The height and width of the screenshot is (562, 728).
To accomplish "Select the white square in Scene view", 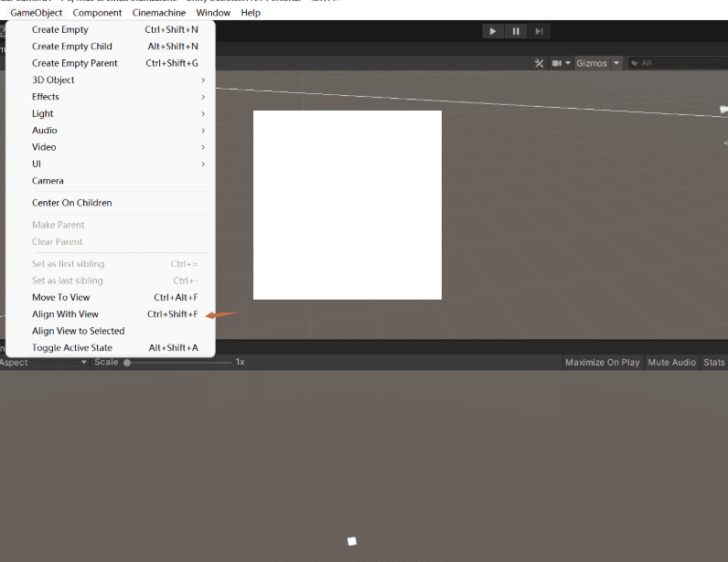I will point(348,205).
